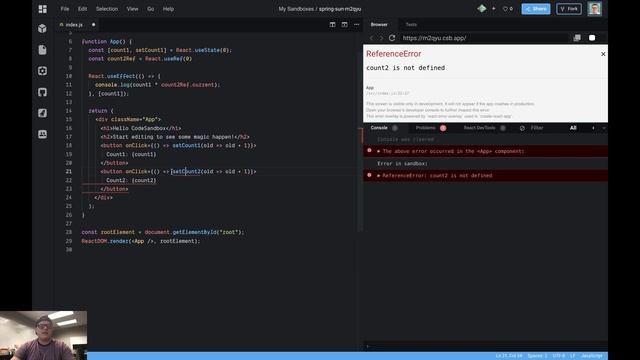The image size is (640, 360).
Task: Switch to the Tests tab
Action: click(411, 24)
